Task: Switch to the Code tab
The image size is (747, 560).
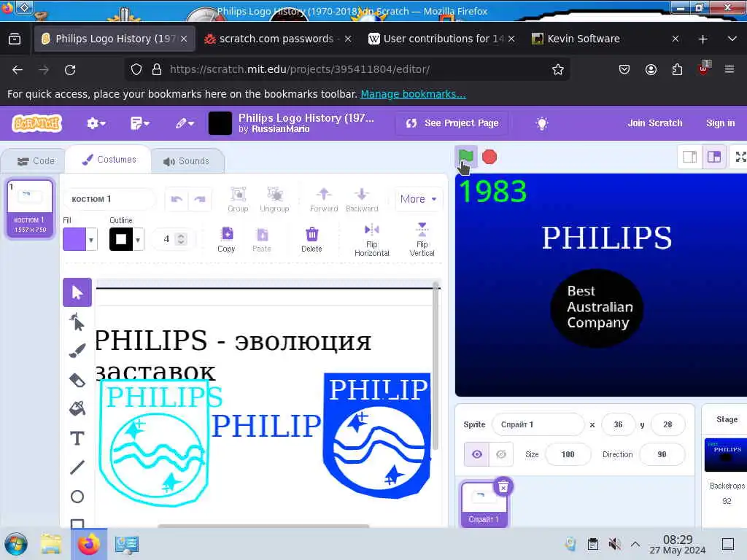Action: tap(36, 161)
